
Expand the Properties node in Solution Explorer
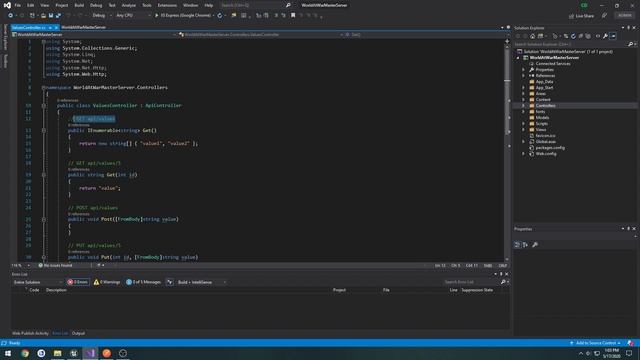524,70
